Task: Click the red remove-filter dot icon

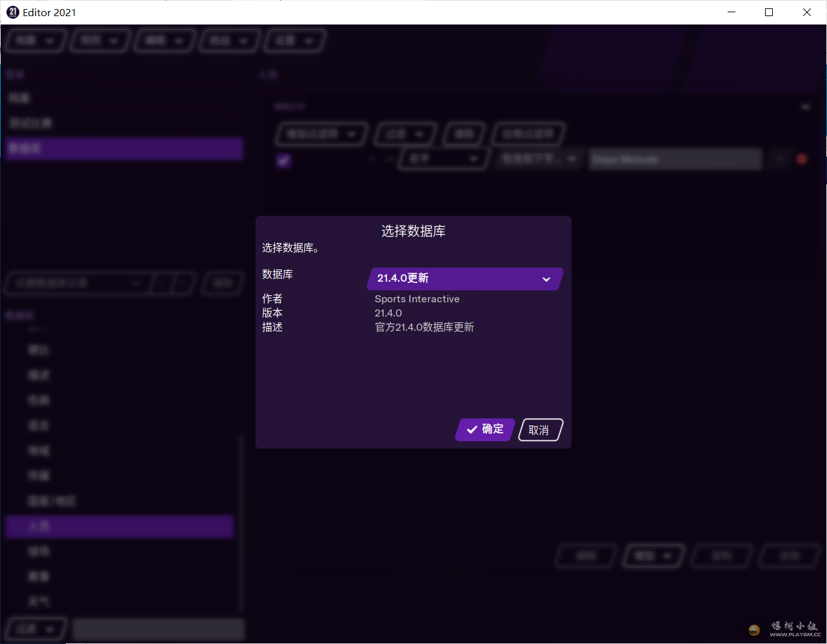Action: (802, 159)
